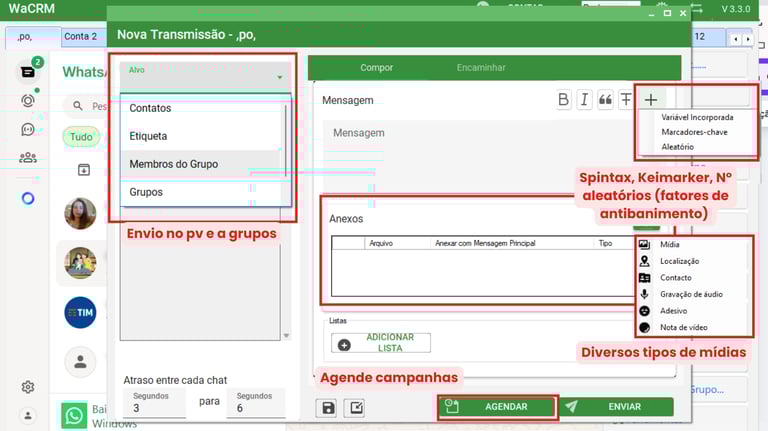
Task: Click the ENVIAR send button
Action: click(x=617, y=407)
